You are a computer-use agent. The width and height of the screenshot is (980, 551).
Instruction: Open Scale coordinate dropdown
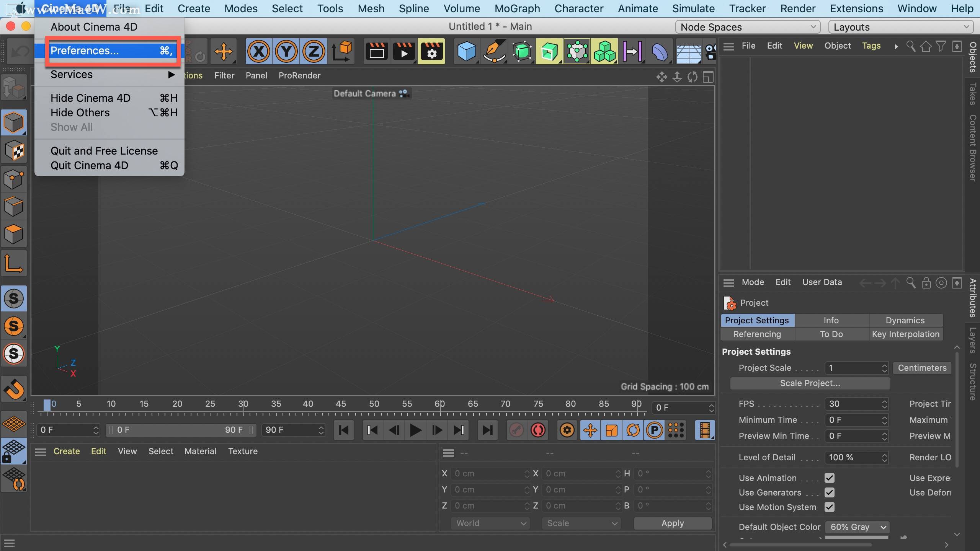point(581,523)
